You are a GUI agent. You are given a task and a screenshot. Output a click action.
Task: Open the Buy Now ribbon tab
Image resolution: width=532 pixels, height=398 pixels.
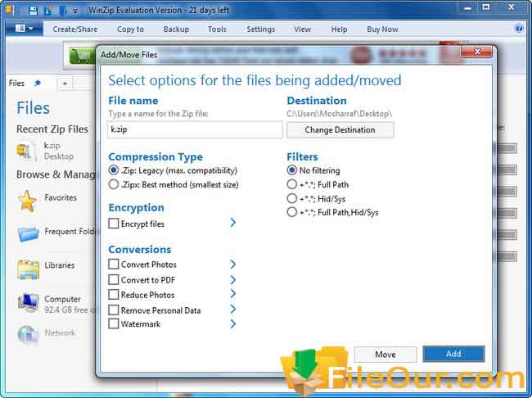382,29
